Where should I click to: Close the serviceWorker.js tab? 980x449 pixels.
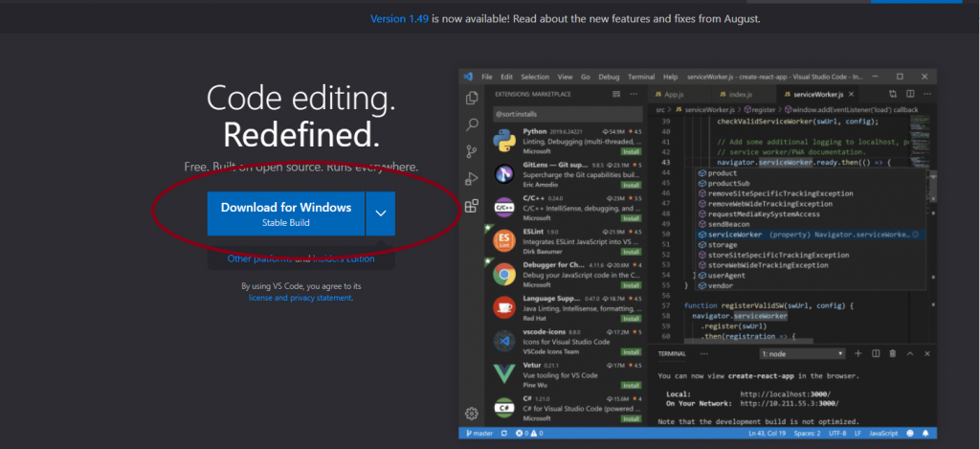pos(851,95)
